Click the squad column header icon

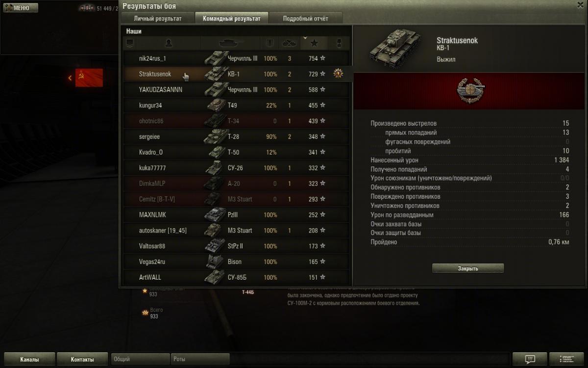(x=129, y=43)
